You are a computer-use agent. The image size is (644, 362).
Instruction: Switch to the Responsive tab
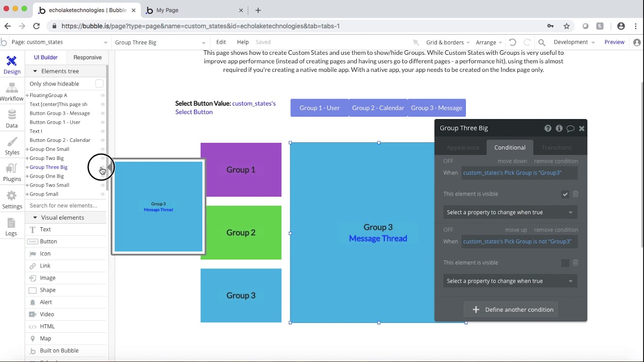[88, 57]
